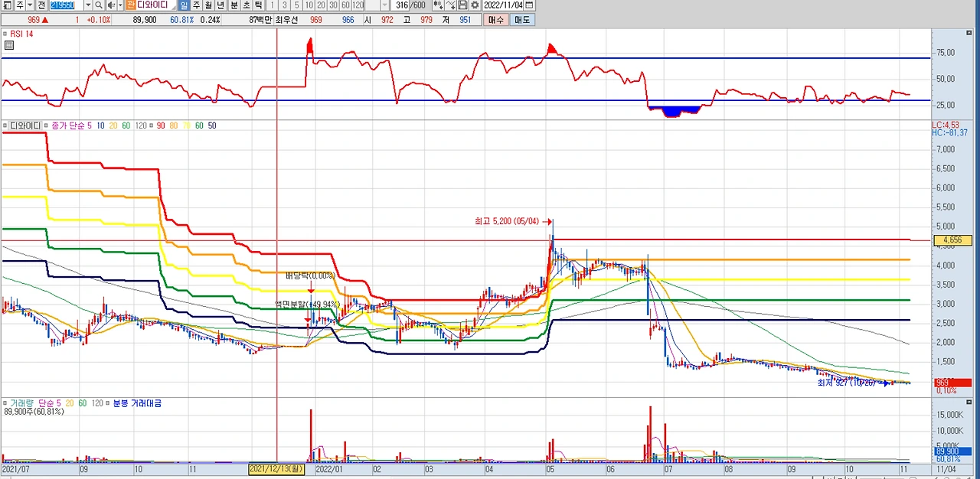Screen dimensions: 980x479
Task: Click the speaker sound icon
Action: coord(111,5)
